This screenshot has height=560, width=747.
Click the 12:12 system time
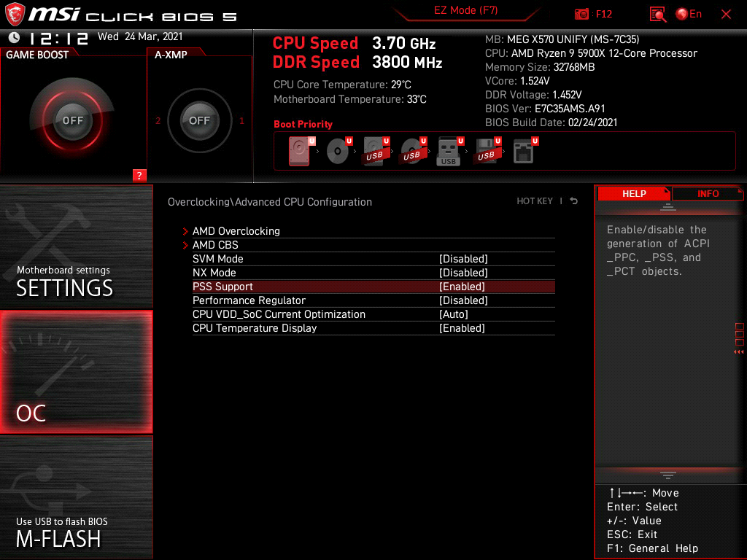[58, 38]
